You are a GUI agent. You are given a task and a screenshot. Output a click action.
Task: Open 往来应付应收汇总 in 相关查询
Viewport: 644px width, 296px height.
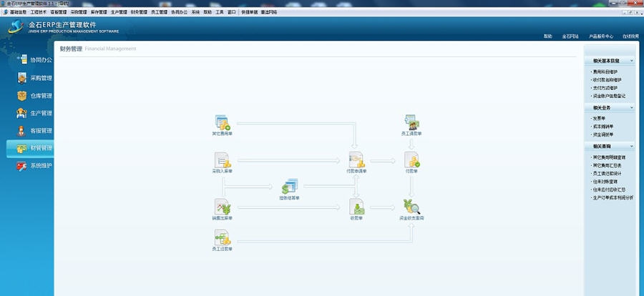click(x=609, y=189)
